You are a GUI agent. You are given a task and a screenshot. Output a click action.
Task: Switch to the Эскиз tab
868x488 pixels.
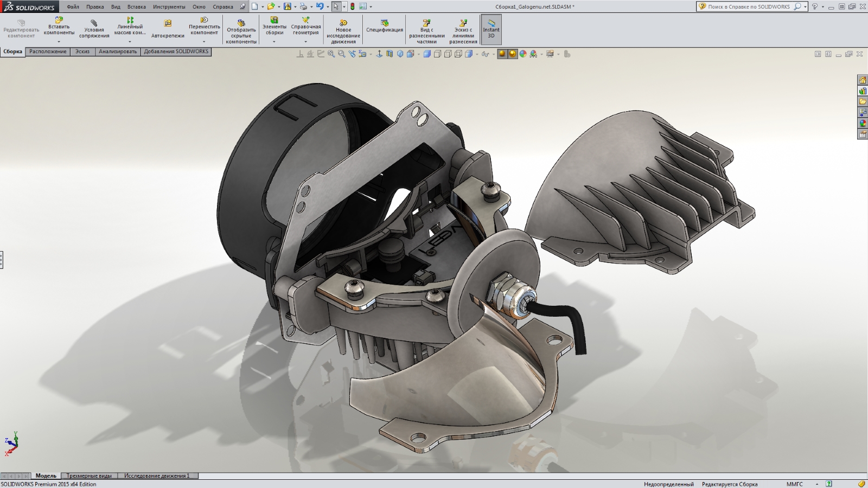pos(82,52)
